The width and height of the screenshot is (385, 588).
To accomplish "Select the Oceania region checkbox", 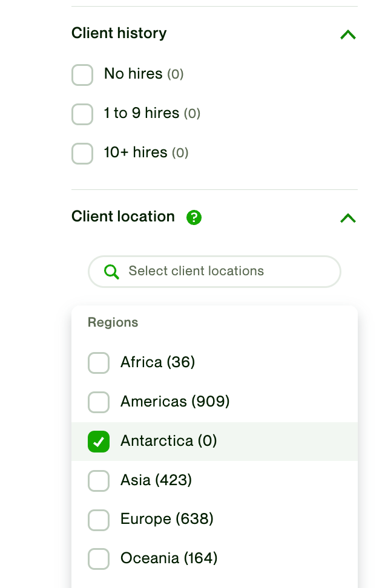I will pos(99,560).
